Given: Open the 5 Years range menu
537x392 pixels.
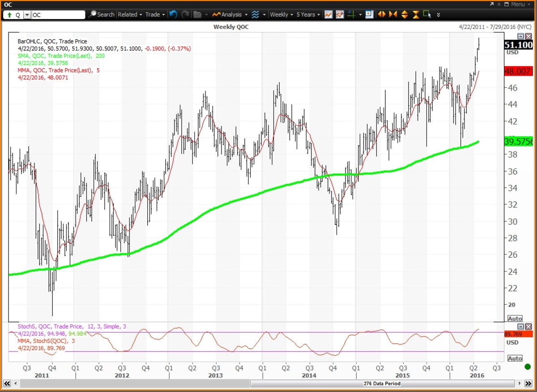Looking at the screenshot, I should click(308, 14).
